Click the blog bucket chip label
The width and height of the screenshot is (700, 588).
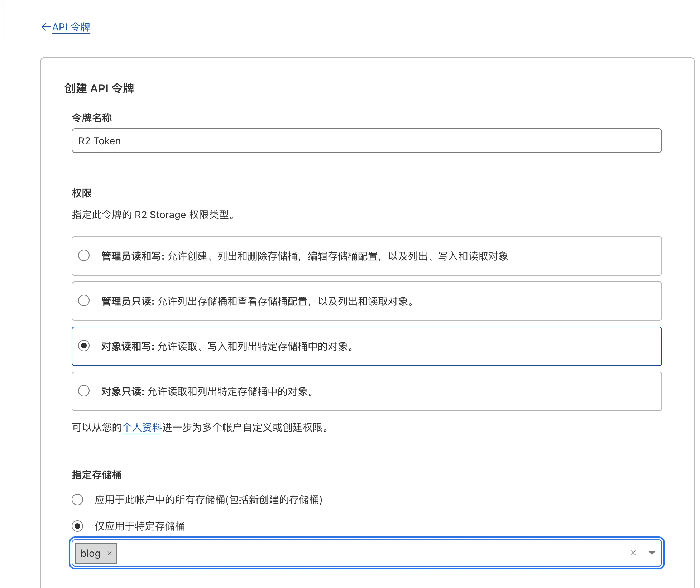[90, 553]
